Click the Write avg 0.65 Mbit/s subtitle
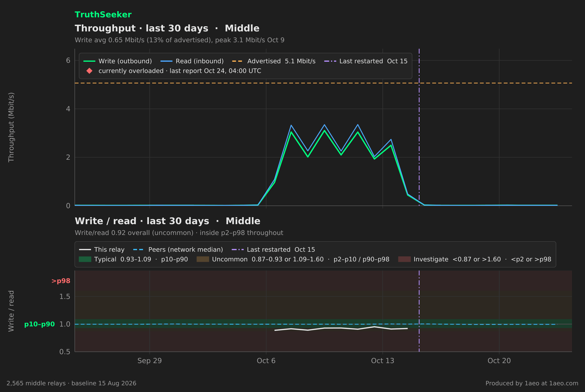Viewport: 585px width, 392px height. 180,40
